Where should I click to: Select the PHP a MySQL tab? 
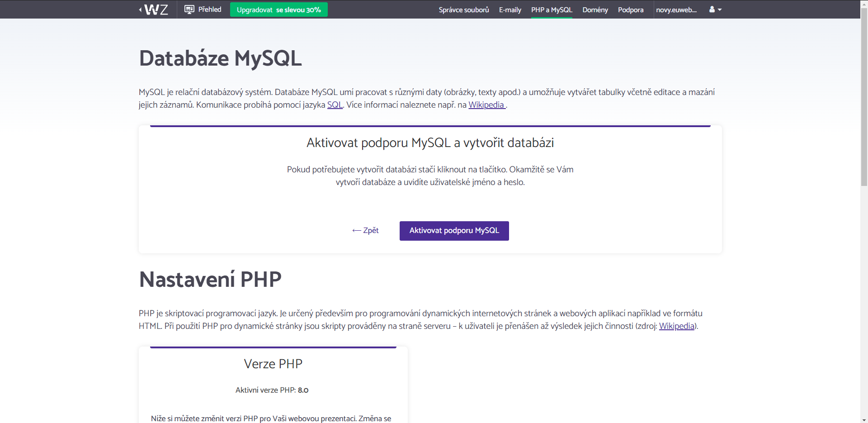tap(552, 10)
